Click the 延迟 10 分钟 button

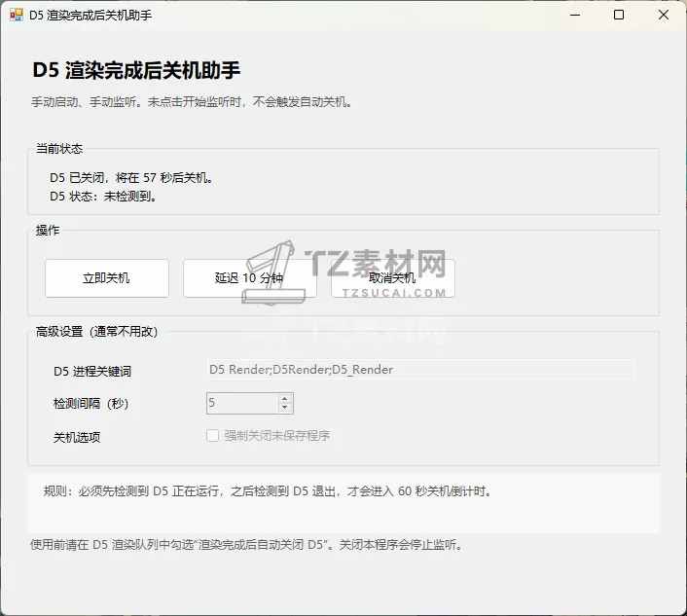[249, 278]
